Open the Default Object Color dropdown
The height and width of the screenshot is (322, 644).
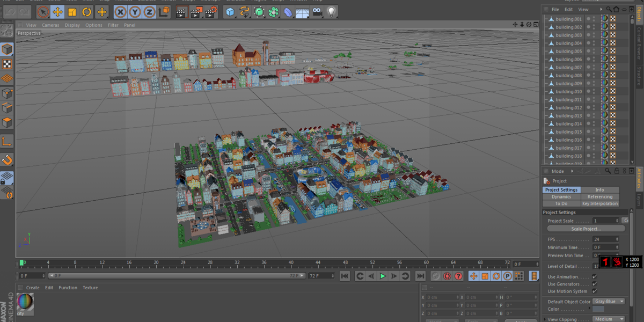tap(609, 302)
